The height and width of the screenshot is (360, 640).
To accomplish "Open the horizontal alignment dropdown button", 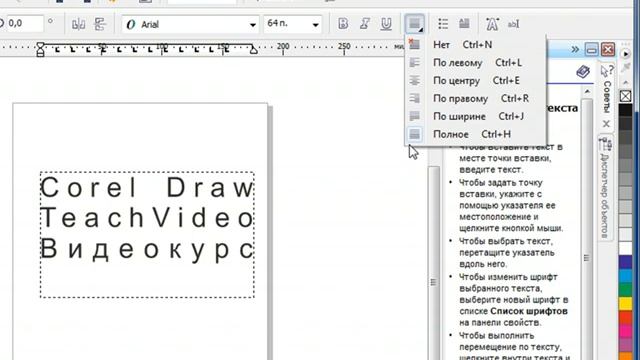I will (414, 24).
